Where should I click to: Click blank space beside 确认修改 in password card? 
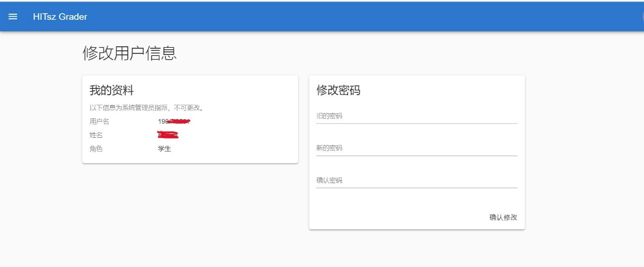point(396,217)
